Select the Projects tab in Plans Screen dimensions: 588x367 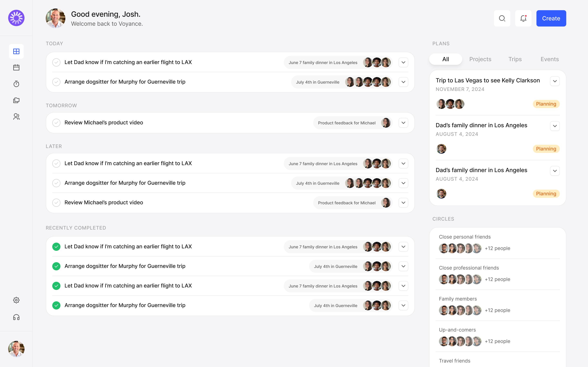(480, 59)
